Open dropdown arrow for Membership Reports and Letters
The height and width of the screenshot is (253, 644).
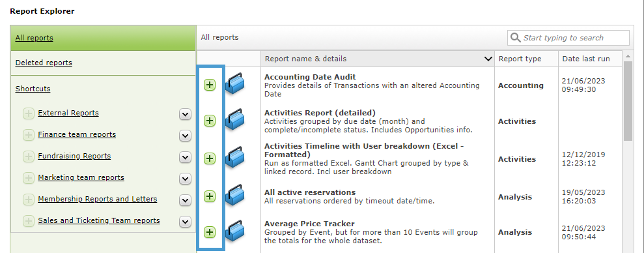[x=185, y=200]
